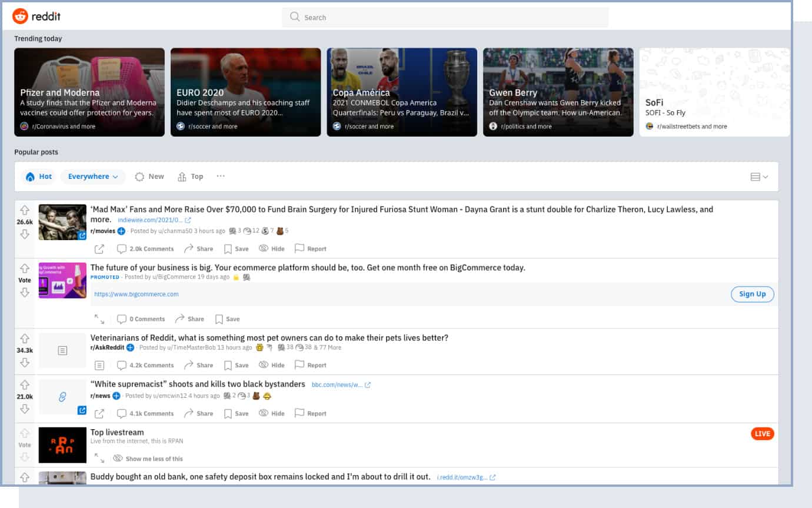Expand text icon on Veterinarians post row
Viewport: 812px width, 508px height.
99,365
